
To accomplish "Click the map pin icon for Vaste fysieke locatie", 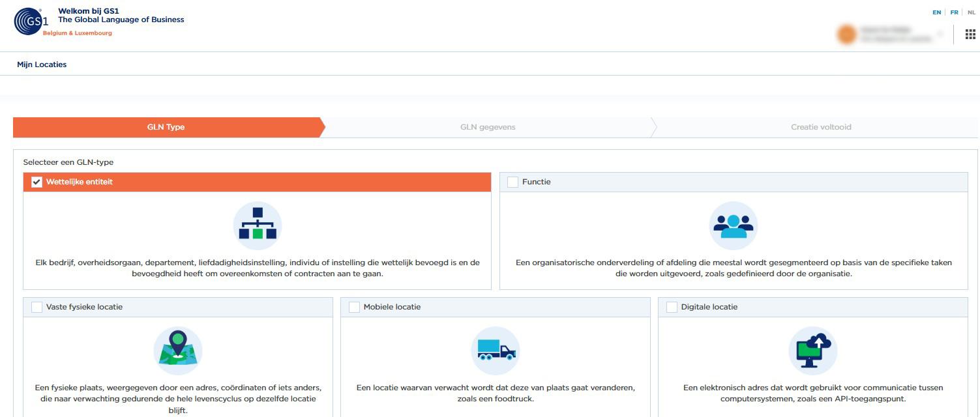I will (178, 351).
